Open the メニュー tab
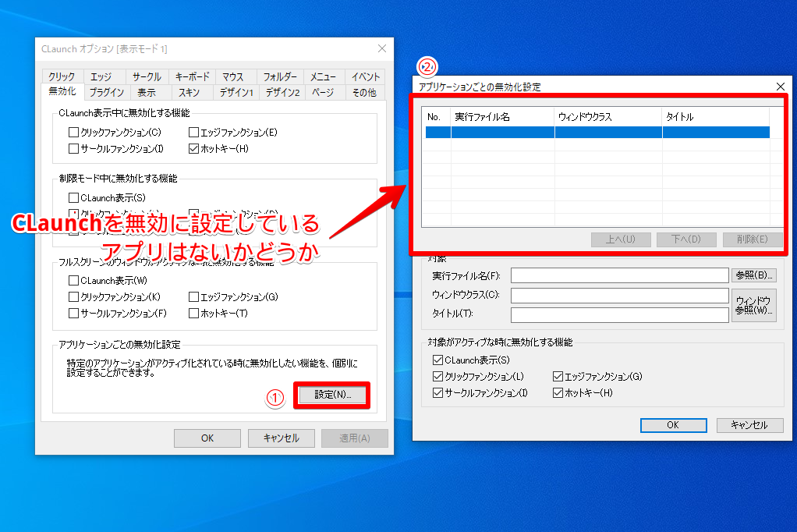The width and height of the screenshot is (797, 532). tap(324, 76)
